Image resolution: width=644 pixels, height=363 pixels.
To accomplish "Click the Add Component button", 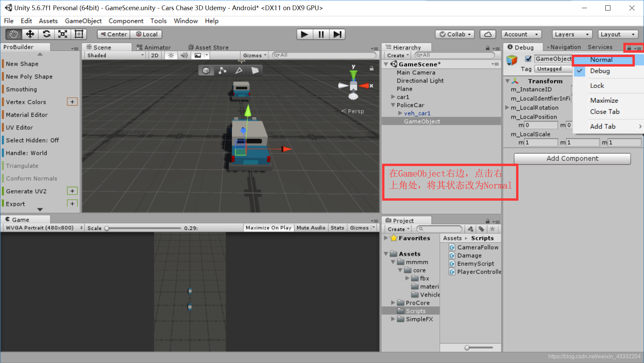I will tap(572, 159).
